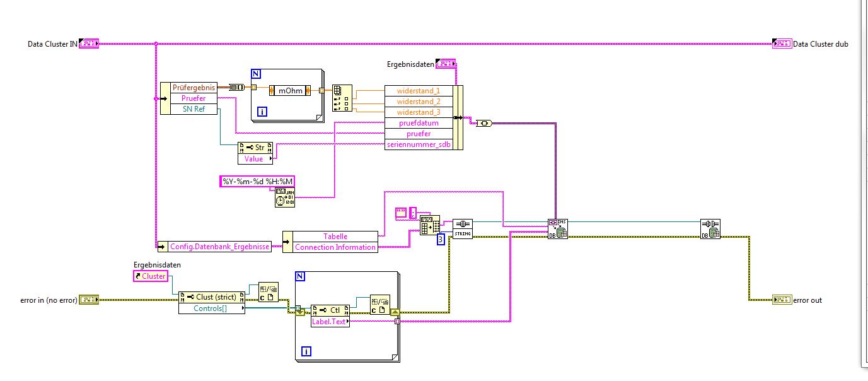Viewport: 868px width, 381px height.
Task: Select the Connection Information unbundle element
Action: [x=335, y=247]
